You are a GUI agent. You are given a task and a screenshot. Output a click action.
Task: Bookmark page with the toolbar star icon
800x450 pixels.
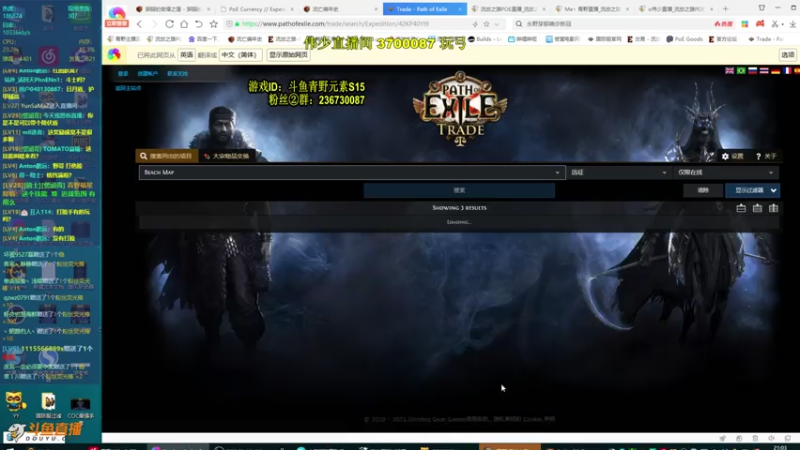214,24
